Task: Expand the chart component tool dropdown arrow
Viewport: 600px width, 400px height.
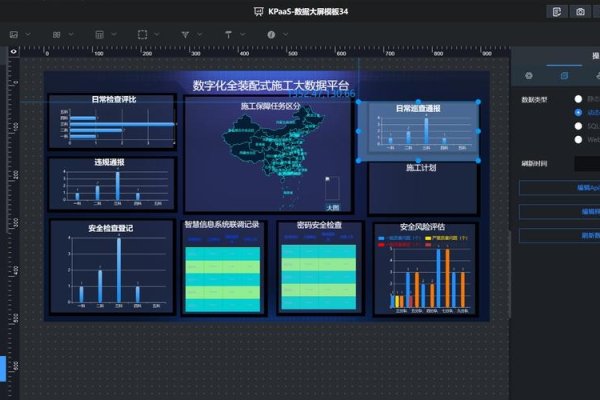Action: 28,34
